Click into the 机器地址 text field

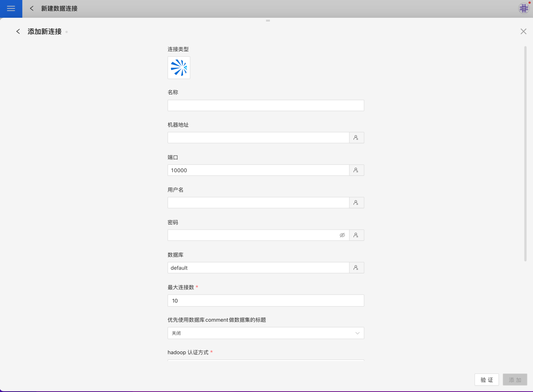pos(258,138)
